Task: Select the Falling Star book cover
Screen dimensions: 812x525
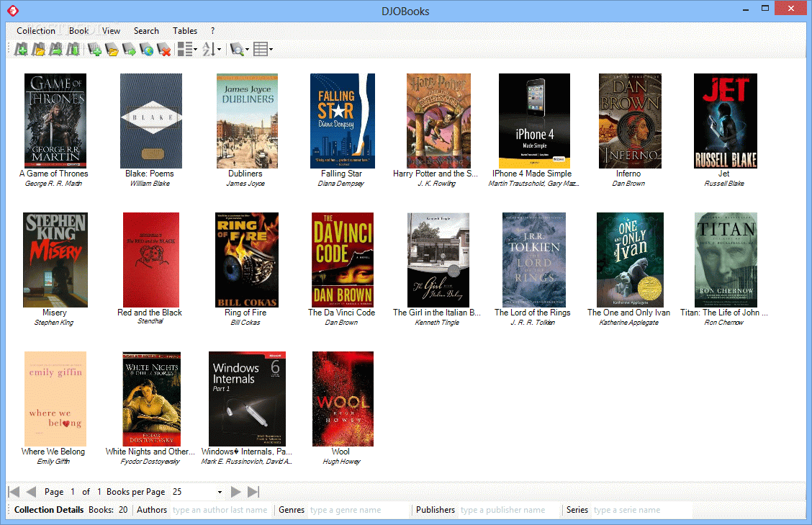Action: point(343,121)
